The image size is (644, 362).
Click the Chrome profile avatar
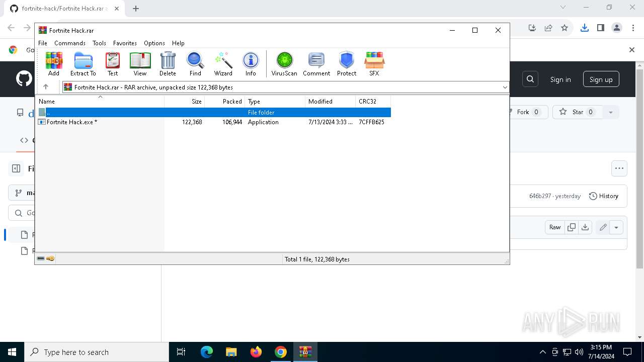(617, 28)
